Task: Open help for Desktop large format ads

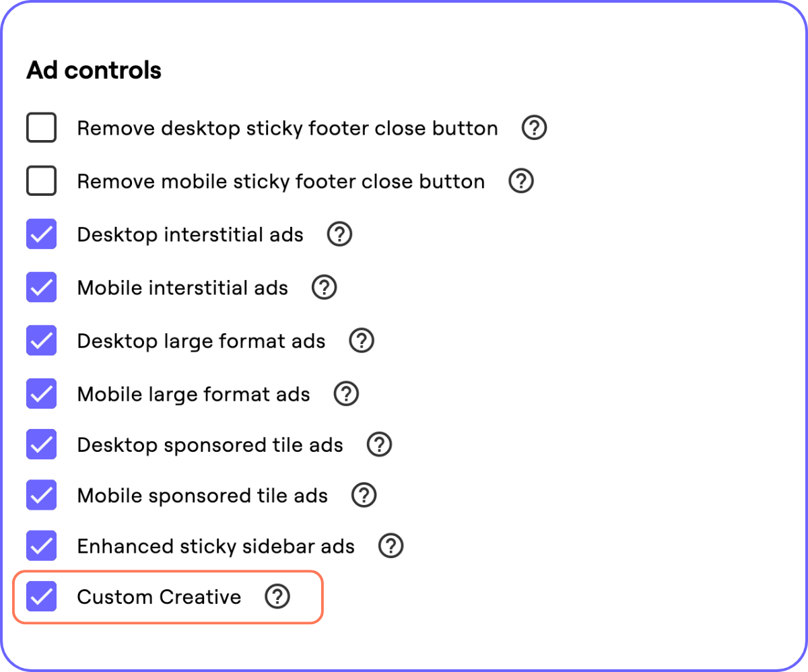Action: coord(362,341)
